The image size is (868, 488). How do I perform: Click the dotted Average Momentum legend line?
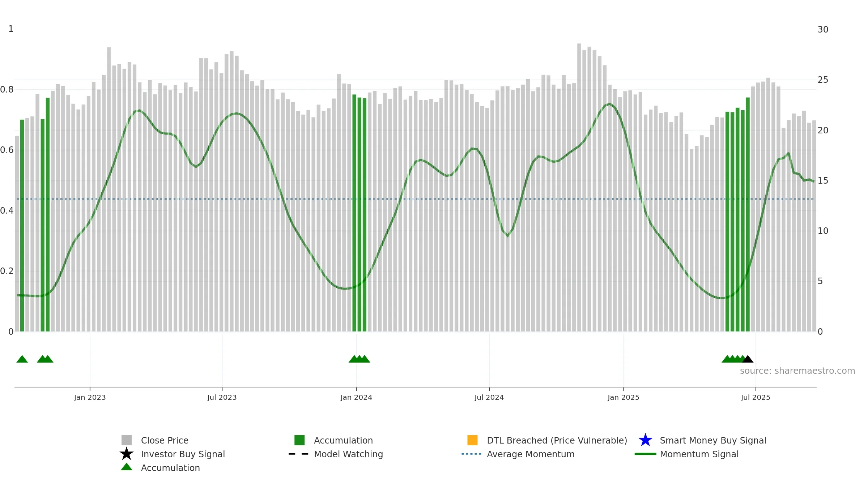(x=472, y=454)
